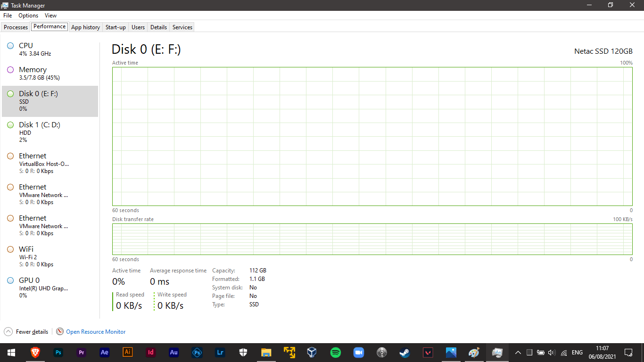Launch Illustrator from the taskbar

click(127, 352)
